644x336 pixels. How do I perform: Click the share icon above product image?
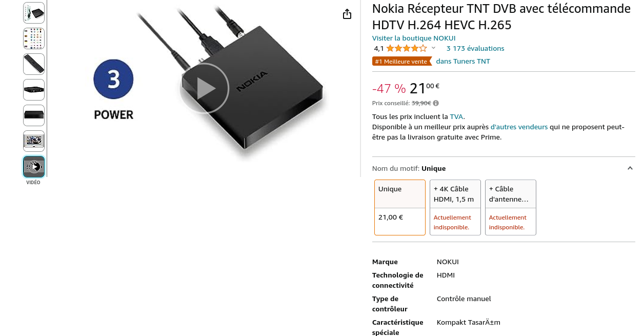click(347, 14)
